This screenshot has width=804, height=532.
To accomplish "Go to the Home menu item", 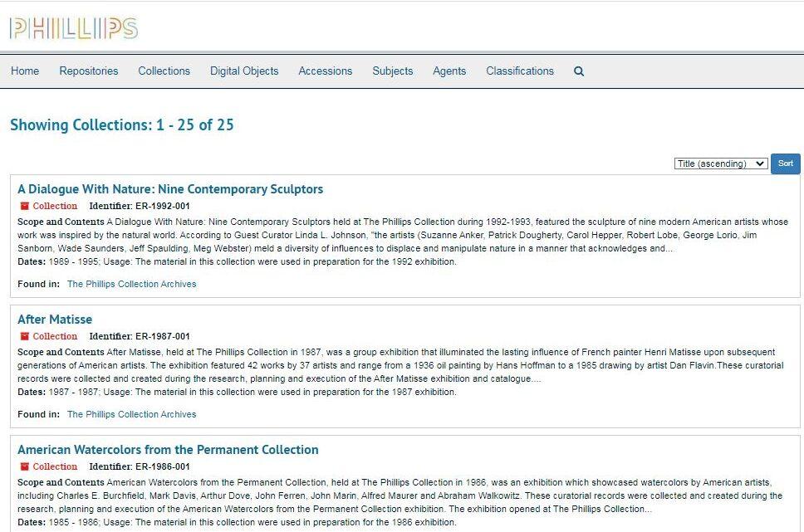I will (25, 71).
